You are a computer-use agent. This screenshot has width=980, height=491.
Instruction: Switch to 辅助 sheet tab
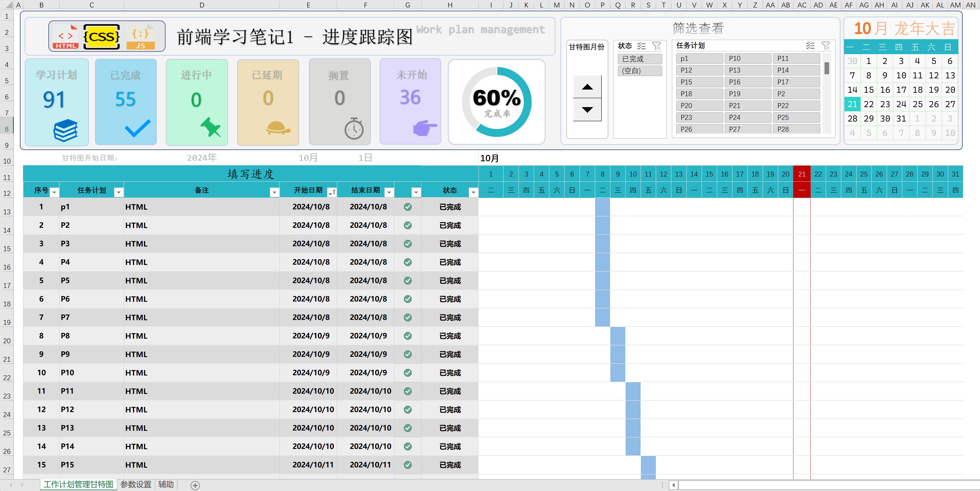coord(166,485)
